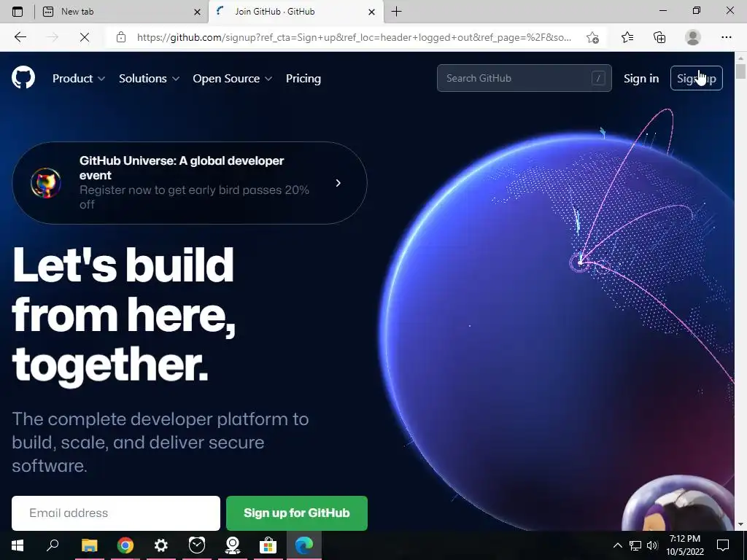
Task: Open the clock showing 7:12 PM
Action: pos(684,545)
